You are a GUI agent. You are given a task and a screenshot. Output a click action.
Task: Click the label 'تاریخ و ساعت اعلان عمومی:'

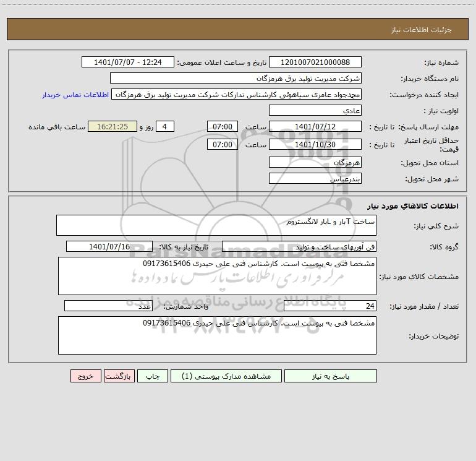[x=221, y=62]
